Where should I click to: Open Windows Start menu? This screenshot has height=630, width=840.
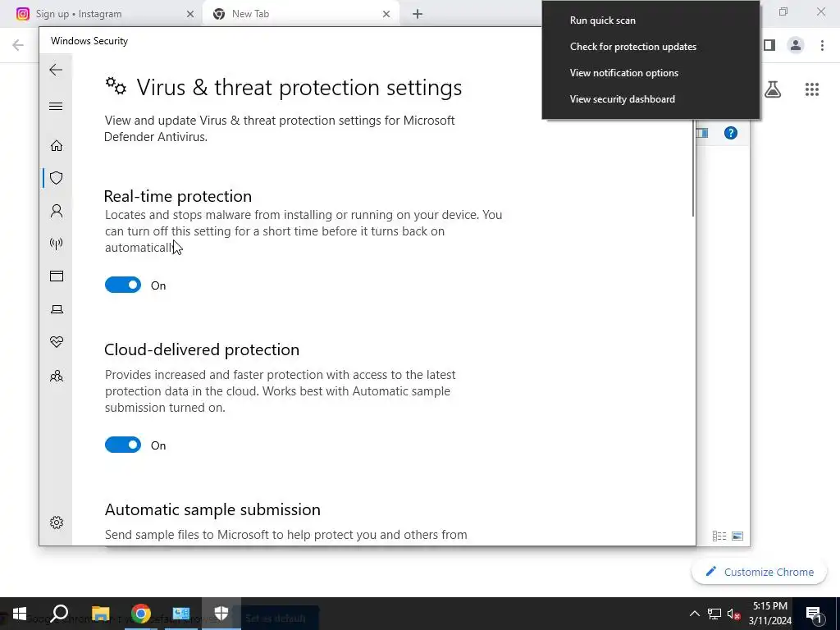coord(20,614)
